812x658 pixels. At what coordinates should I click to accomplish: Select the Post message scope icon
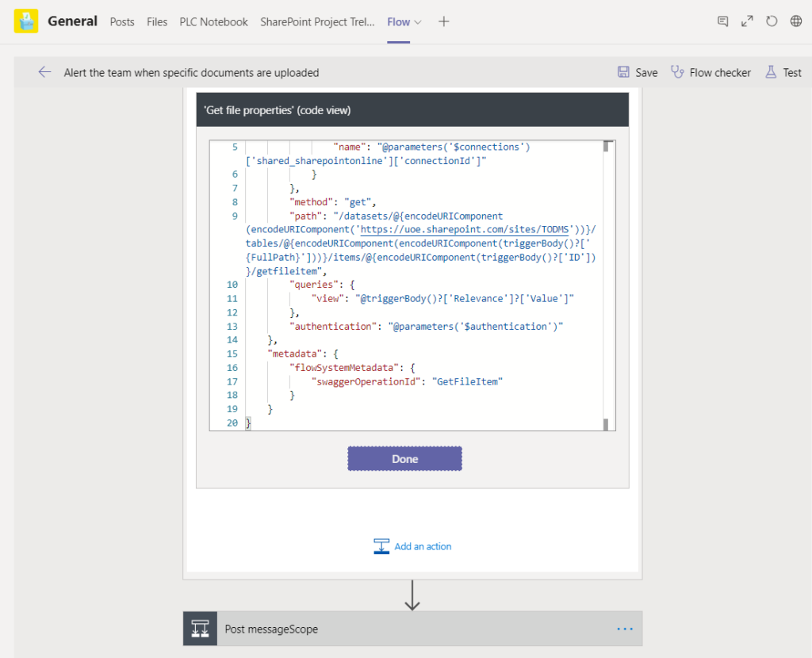pos(199,628)
